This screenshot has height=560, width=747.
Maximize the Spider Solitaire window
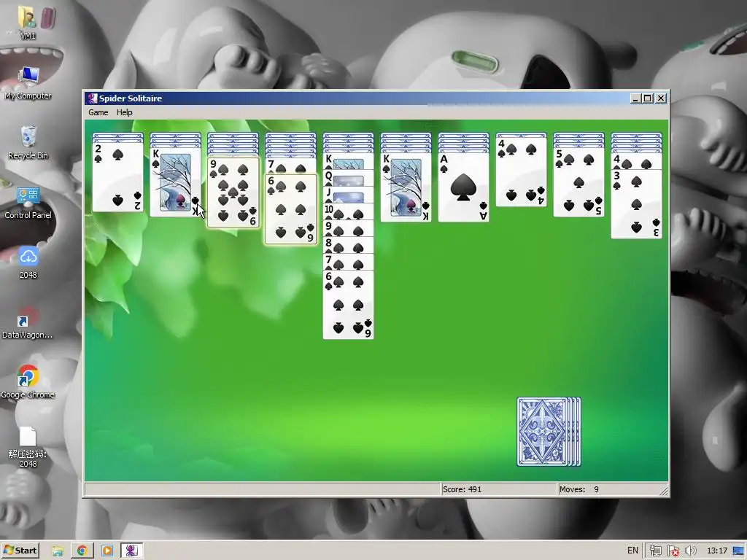648,98
